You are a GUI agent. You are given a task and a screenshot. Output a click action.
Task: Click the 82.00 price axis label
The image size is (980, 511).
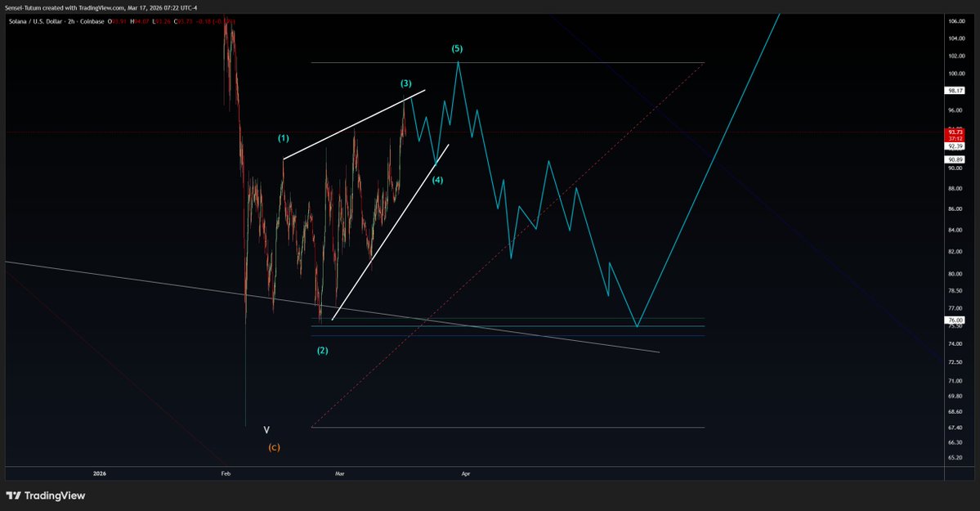click(956, 252)
